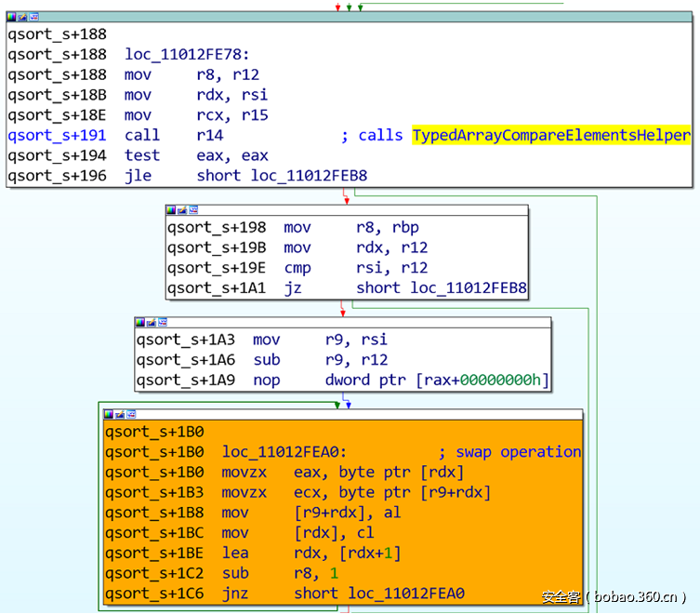Click group nodes icon on orange swap block
The width and height of the screenshot is (700, 614).
132,414
